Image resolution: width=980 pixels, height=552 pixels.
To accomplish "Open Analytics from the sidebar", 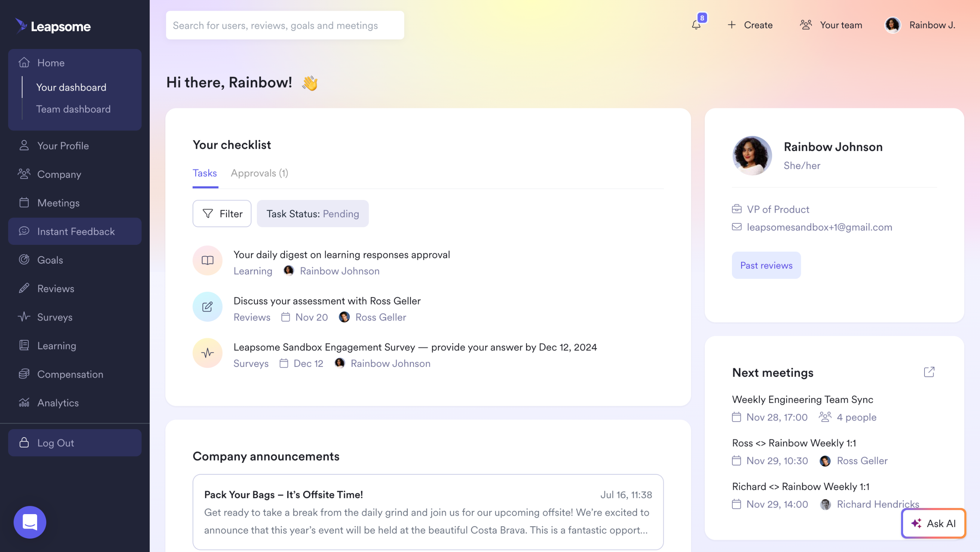I will (58, 403).
